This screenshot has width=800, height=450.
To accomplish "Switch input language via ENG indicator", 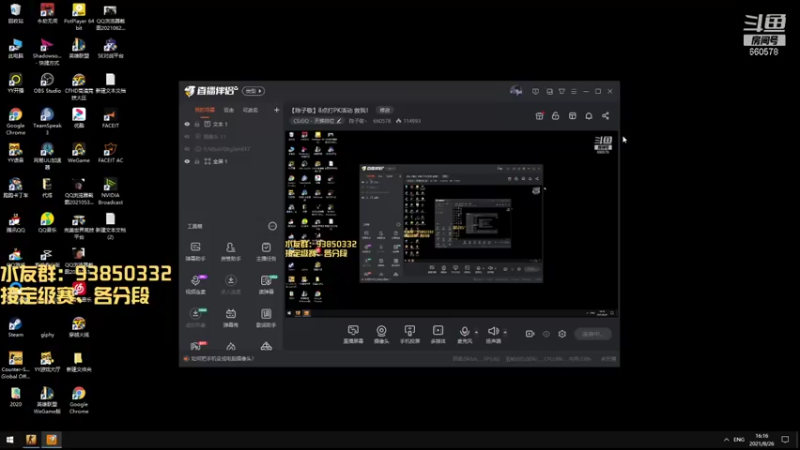I will pos(739,439).
